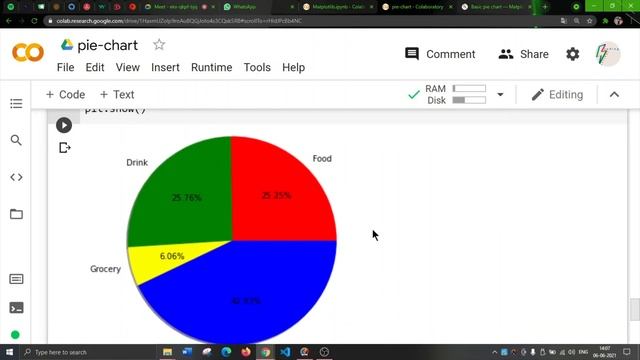640x360 pixels.
Task: Open the Windows Start menu
Action: tap(9, 352)
